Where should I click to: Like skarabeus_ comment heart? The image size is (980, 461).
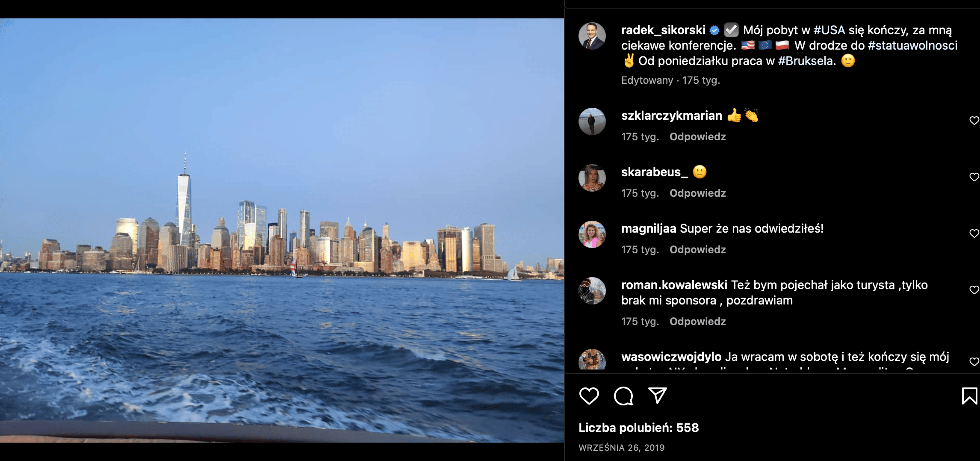[974, 177]
